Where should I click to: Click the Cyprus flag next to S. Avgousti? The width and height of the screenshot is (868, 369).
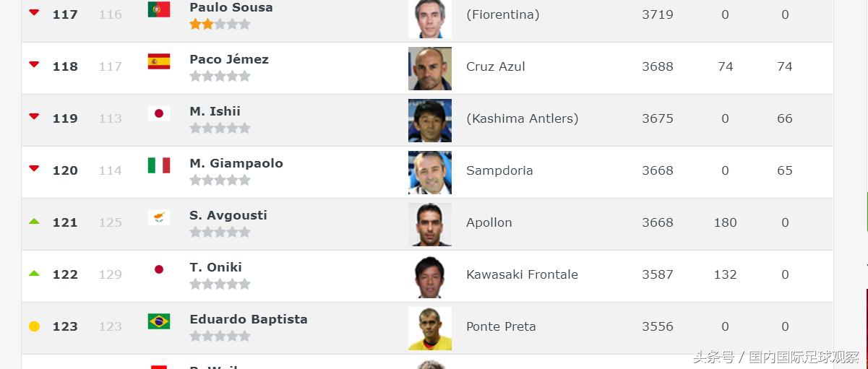click(x=159, y=217)
